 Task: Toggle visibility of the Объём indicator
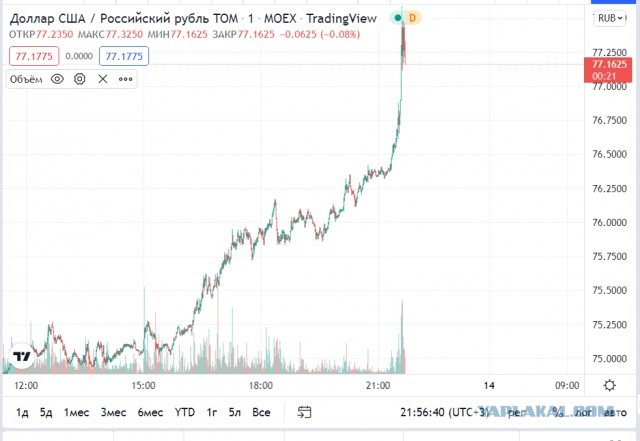click(x=57, y=79)
